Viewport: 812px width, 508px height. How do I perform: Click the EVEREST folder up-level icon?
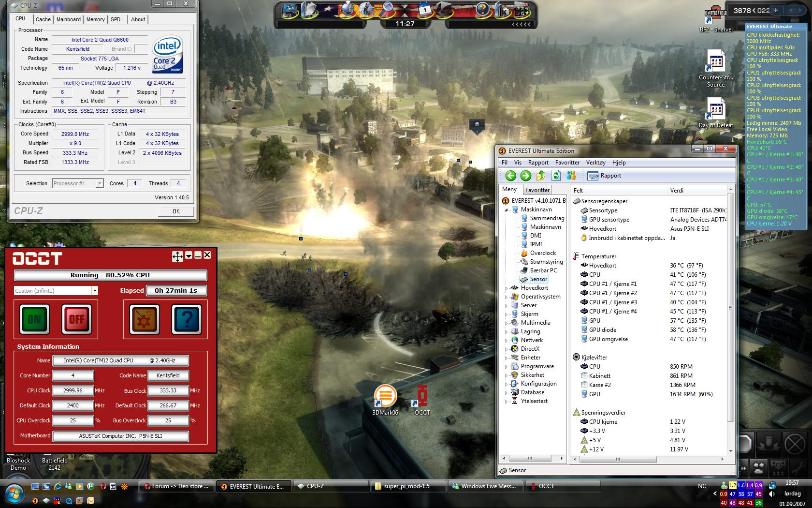541,176
